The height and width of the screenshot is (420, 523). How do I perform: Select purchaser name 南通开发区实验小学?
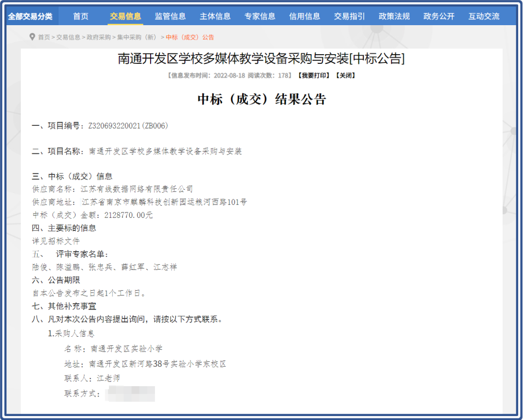[x=127, y=349]
